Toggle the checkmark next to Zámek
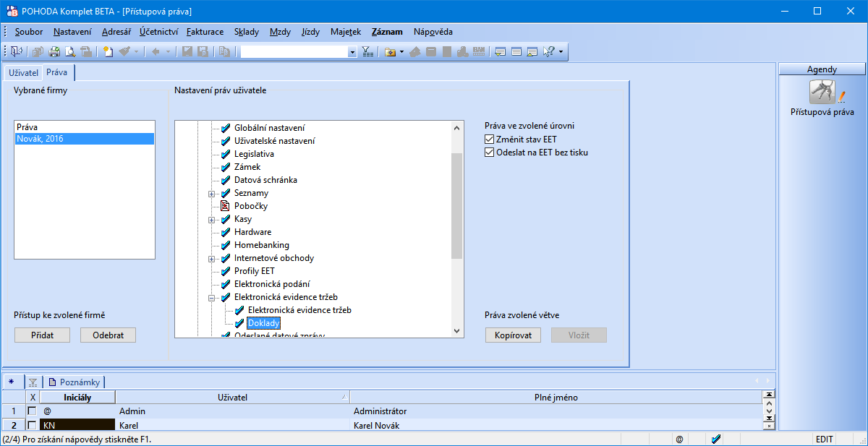The height and width of the screenshot is (446, 868). coord(225,167)
